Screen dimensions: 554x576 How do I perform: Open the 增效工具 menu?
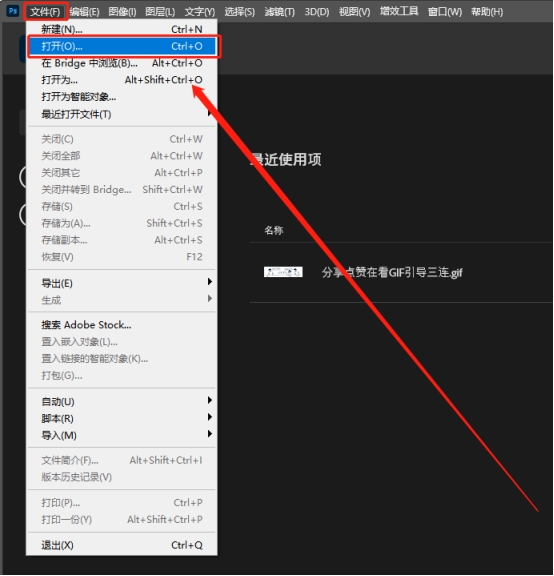coord(399,11)
